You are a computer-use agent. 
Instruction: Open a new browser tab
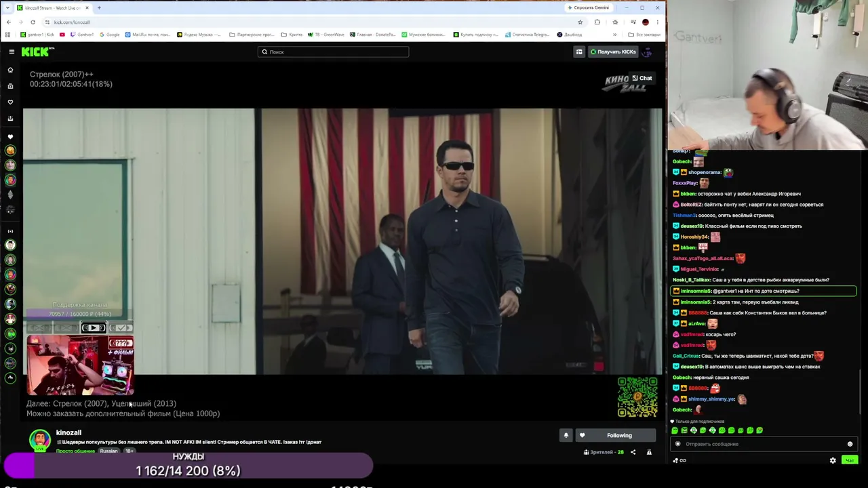pos(99,7)
